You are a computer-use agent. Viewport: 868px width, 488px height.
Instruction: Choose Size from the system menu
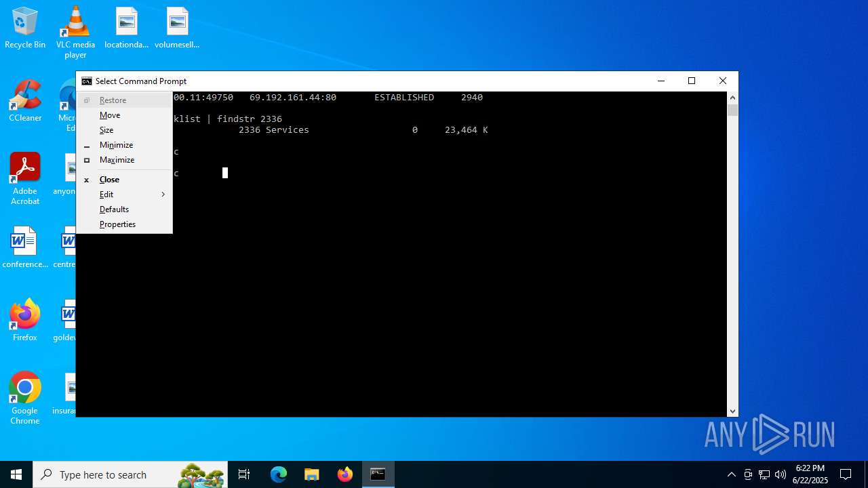(x=125, y=130)
